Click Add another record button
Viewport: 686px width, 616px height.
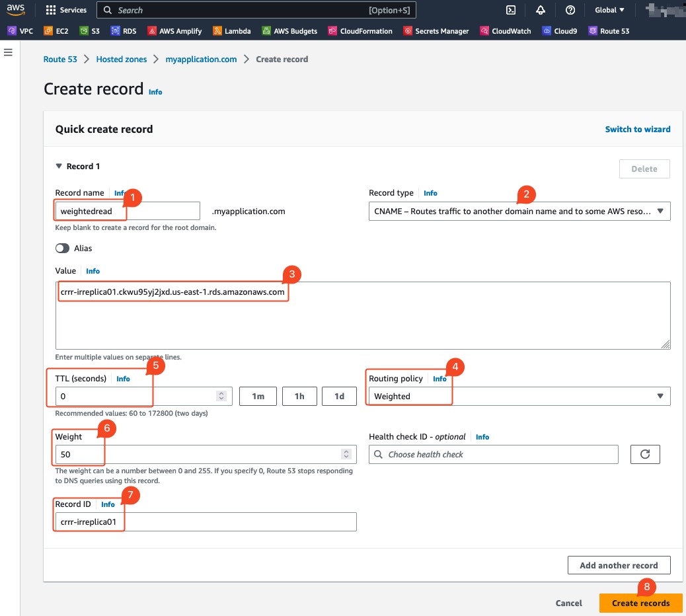(x=619, y=565)
